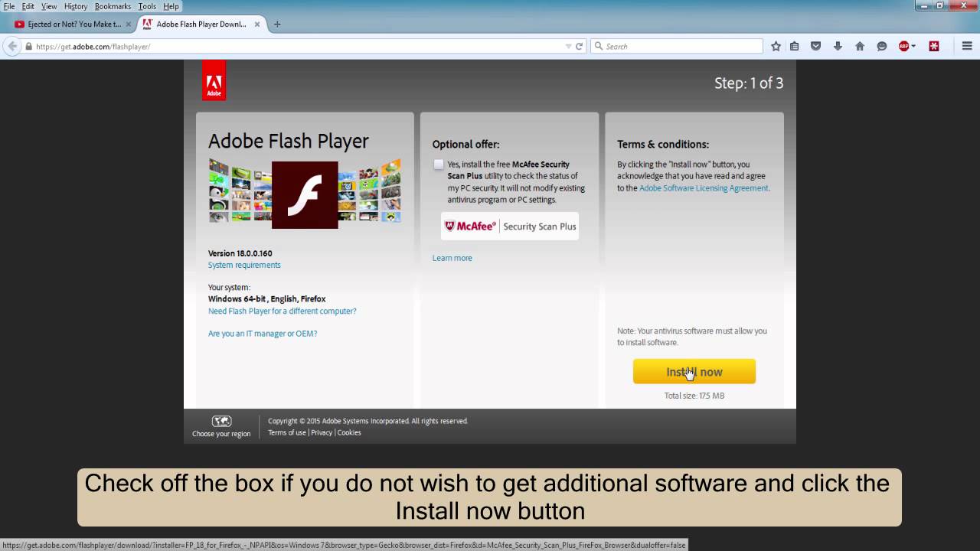Viewport: 980px width, 551px height.
Task: Click the Total size: 1.75 MB text
Action: tap(694, 396)
